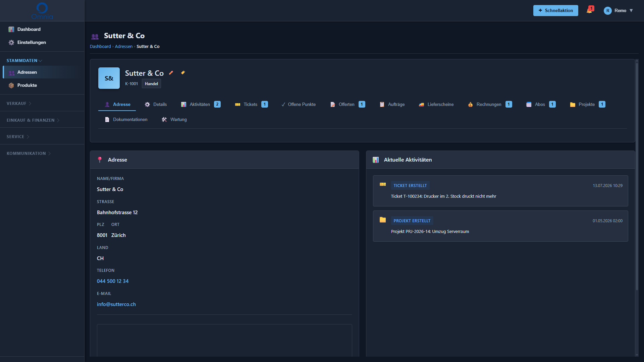Click the Schnellaktion button
The image size is (644, 362).
[x=556, y=11]
